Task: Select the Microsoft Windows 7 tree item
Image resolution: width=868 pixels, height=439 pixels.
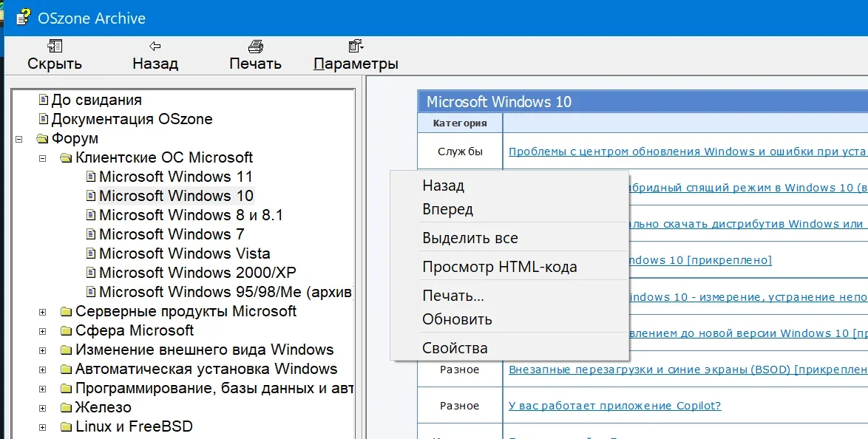Action: (x=174, y=234)
